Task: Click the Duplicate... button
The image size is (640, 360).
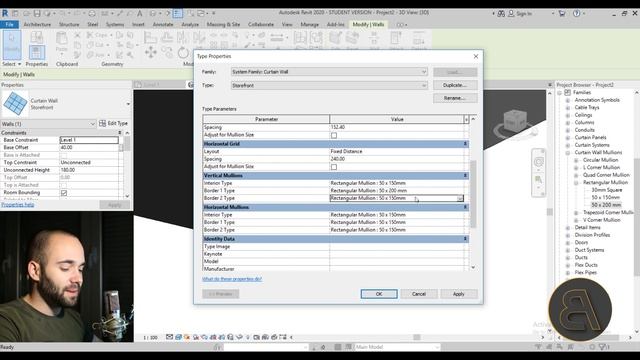Action: [455, 85]
